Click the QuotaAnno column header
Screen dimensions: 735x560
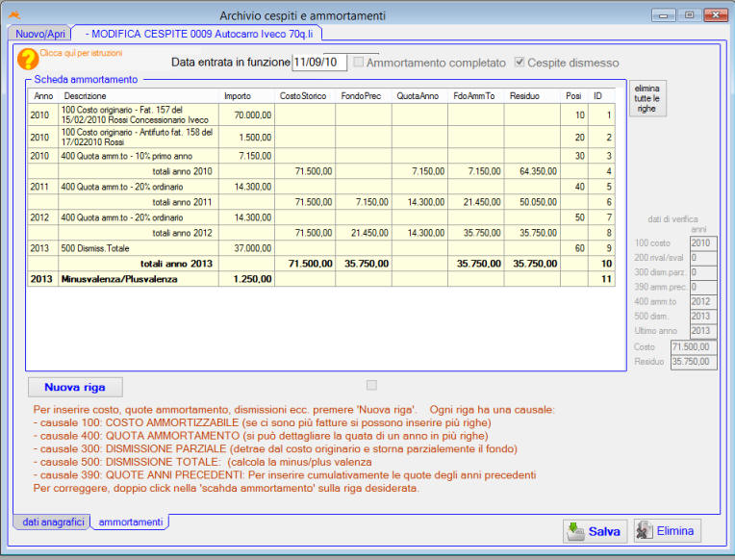pyautogui.click(x=420, y=95)
